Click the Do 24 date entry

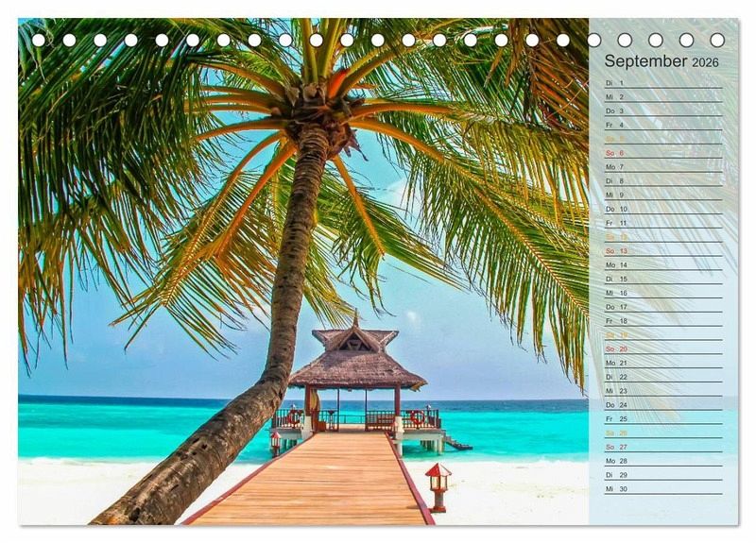(x=662, y=405)
